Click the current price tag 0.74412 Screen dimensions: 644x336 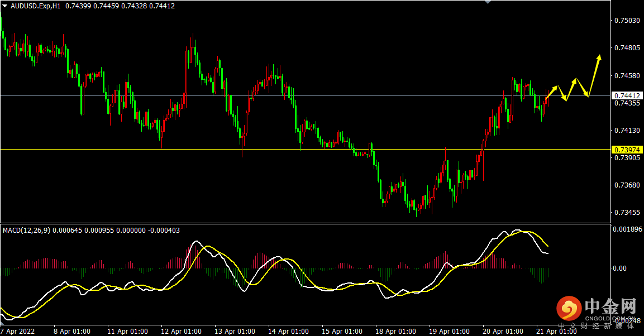pyautogui.click(x=627, y=95)
